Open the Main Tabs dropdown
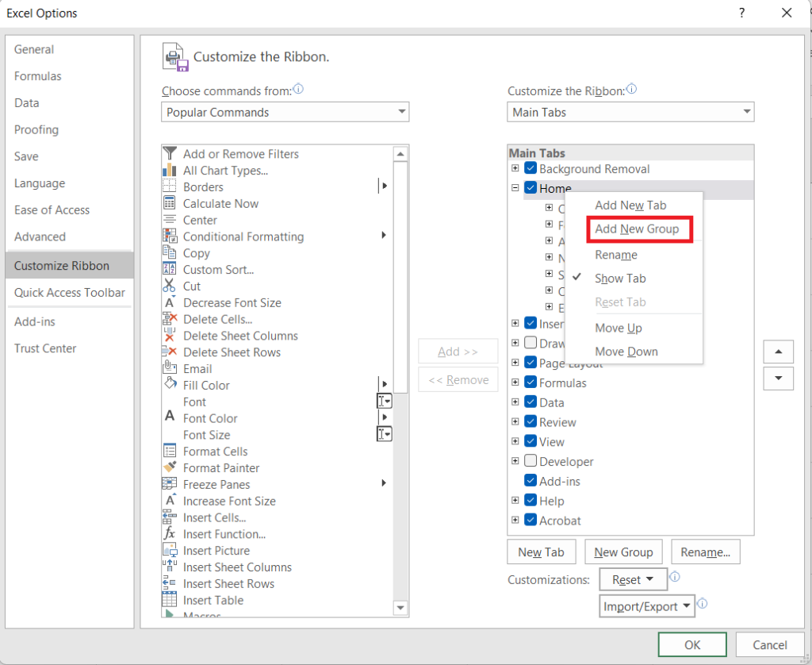The width and height of the screenshot is (812, 665). [x=630, y=111]
